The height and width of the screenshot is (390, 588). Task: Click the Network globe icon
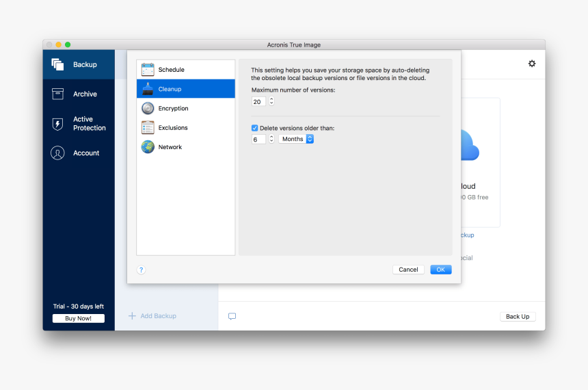[x=148, y=147]
